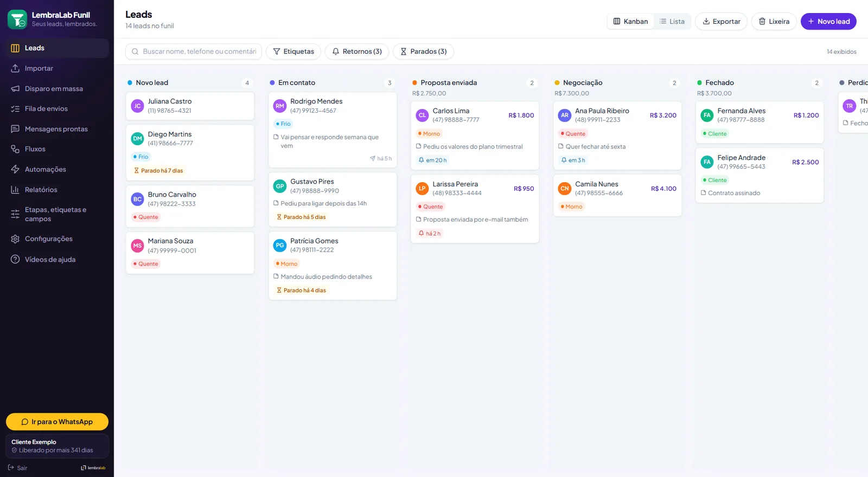Click the FA avatar of Fernanda Alves
868x477 pixels.
point(707,115)
